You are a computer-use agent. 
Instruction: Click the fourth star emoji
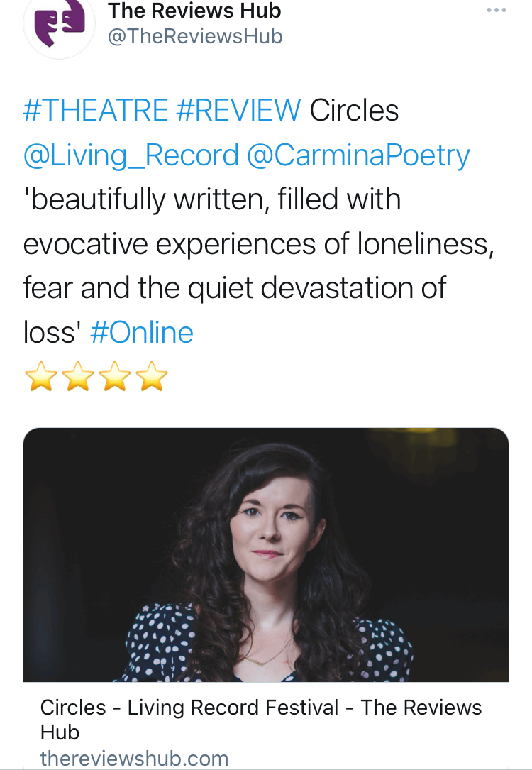coord(151,377)
